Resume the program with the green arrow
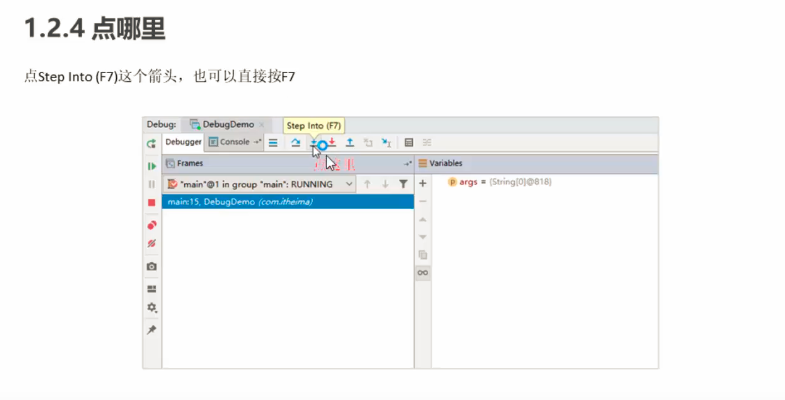This screenshot has width=785, height=400. click(x=151, y=166)
